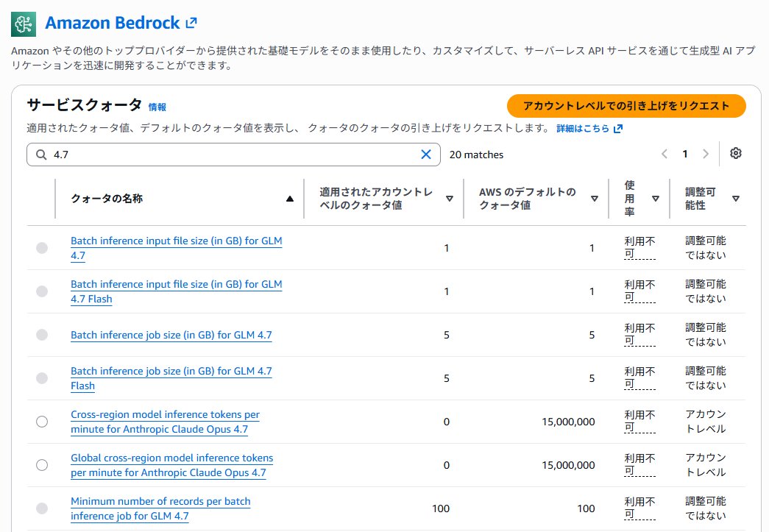
Task: Click 15,000,000 default value in Cross-region Opus 4.7 row
Action: (x=568, y=422)
